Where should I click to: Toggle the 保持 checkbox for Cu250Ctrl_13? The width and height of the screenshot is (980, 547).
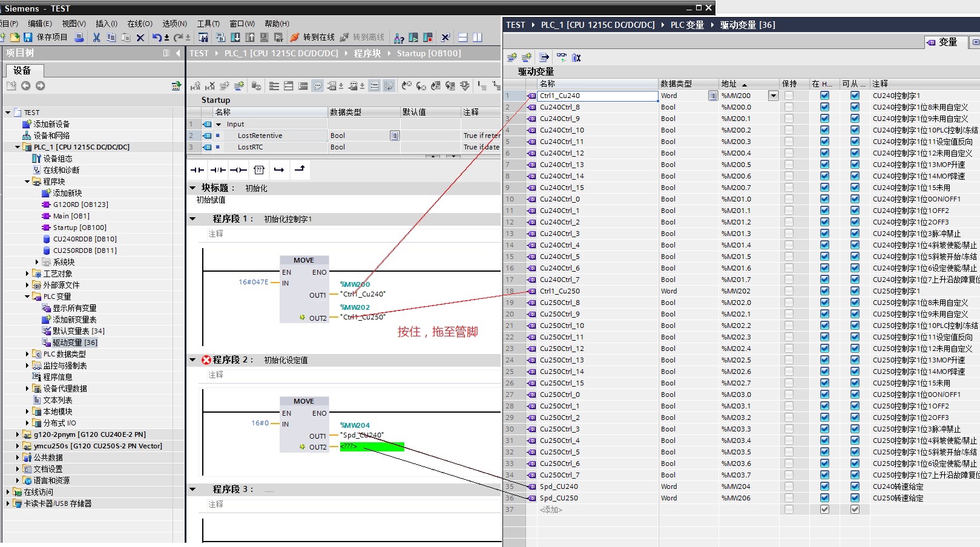click(789, 360)
